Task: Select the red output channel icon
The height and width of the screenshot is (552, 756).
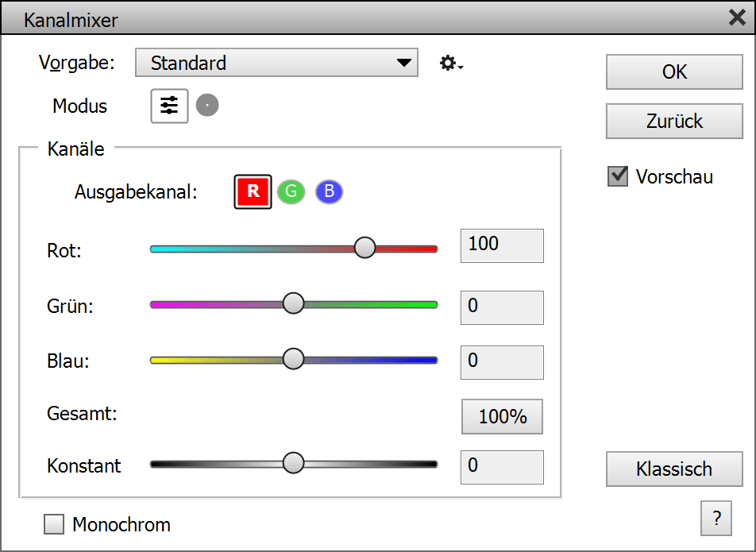Action: [253, 192]
